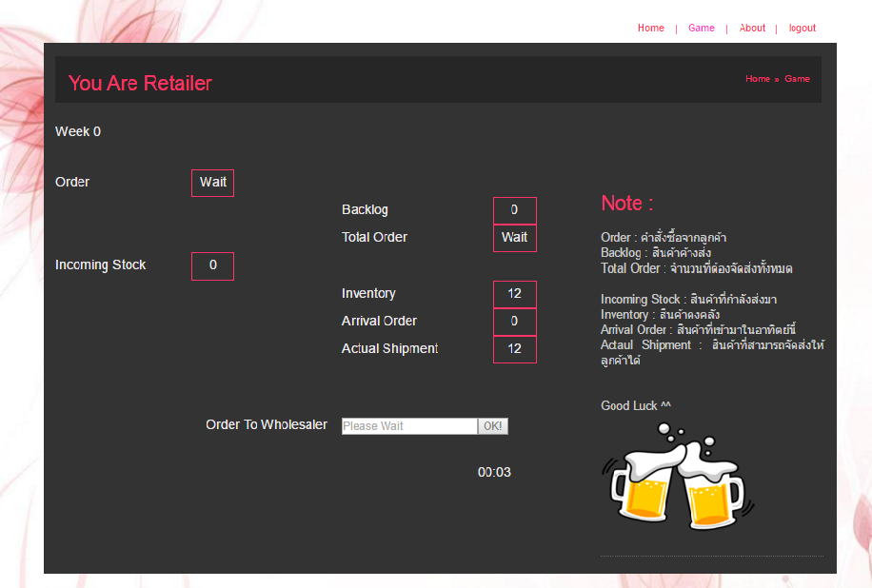The width and height of the screenshot is (872, 588).
Task: Click the Home breadcrumb link in header
Action: (x=758, y=79)
